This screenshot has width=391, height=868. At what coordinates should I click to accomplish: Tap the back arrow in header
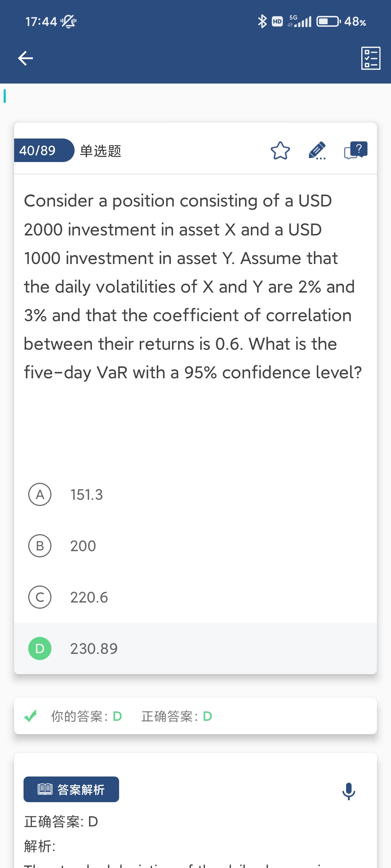[x=25, y=58]
